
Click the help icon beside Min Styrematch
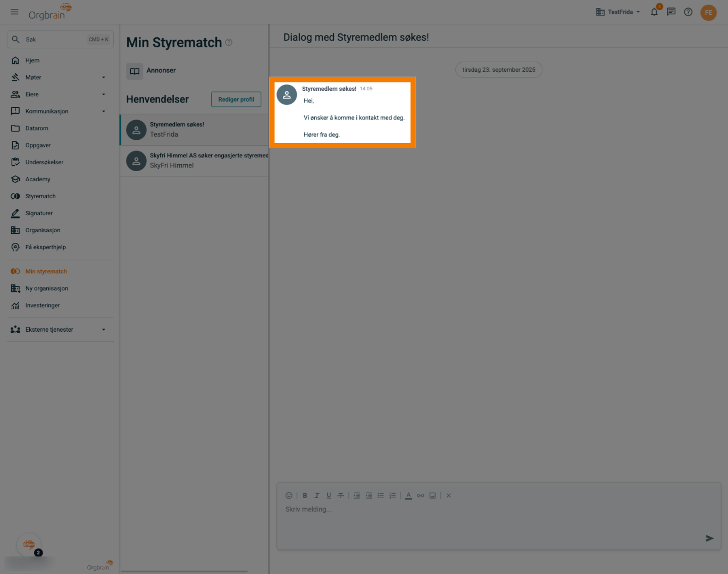tap(229, 43)
